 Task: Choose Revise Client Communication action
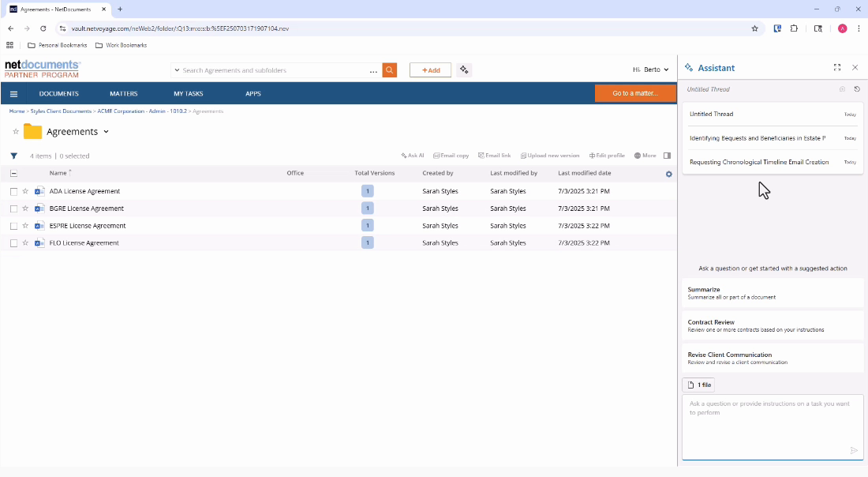click(x=773, y=358)
